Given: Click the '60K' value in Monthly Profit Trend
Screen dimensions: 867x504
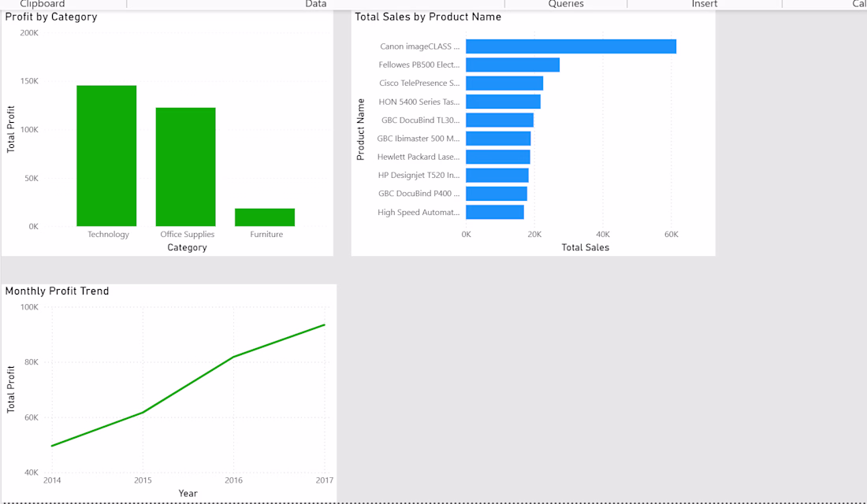Looking at the screenshot, I should (32, 418).
